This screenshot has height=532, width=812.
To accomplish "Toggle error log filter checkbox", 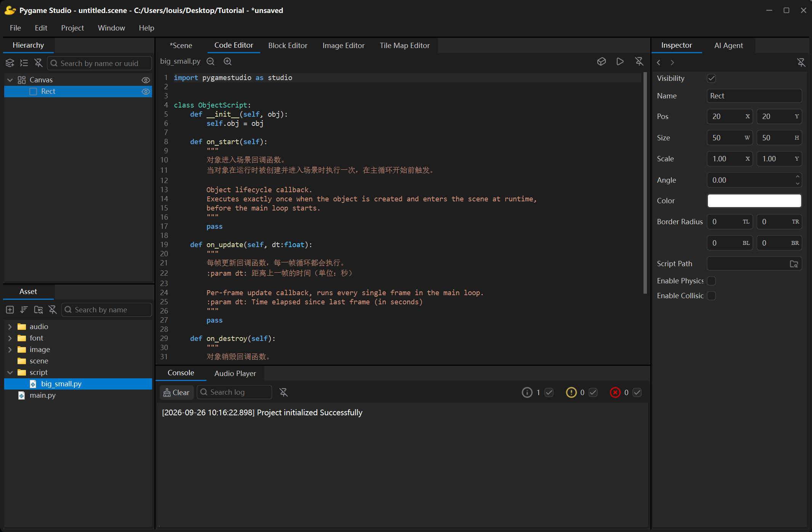I will click(637, 392).
